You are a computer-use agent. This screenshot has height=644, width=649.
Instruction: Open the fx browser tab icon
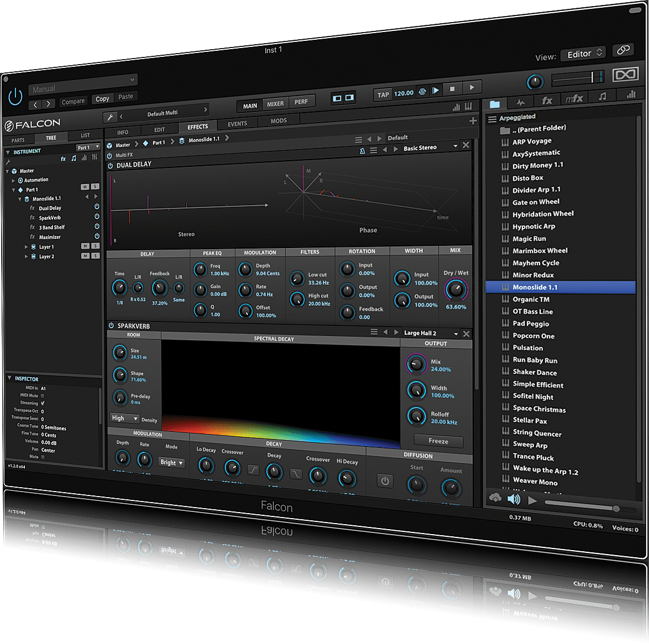547,100
